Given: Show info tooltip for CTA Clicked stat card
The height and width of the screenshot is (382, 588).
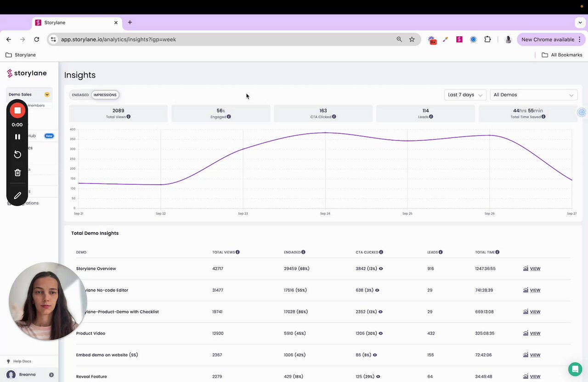Looking at the screenshot, I should coord(334,117).
